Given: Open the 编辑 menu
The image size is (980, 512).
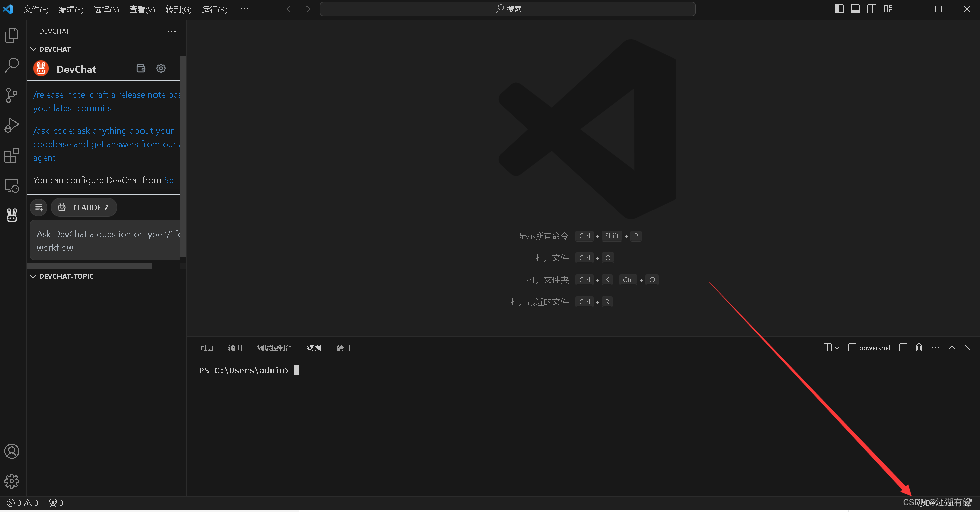Looking at the screenshot, I should (x=71, y=9).
